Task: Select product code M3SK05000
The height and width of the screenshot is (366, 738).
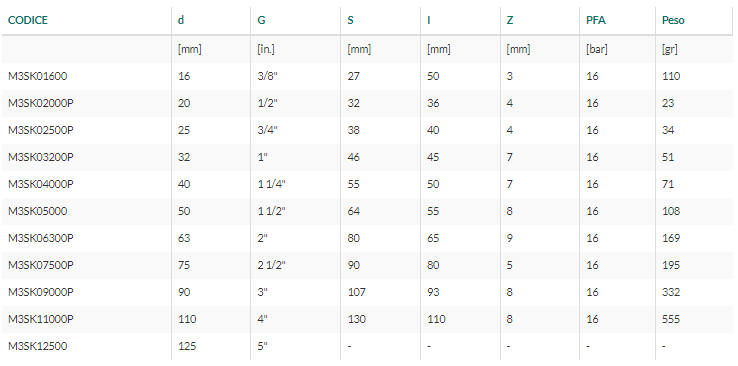Action: tap(38, 211)
